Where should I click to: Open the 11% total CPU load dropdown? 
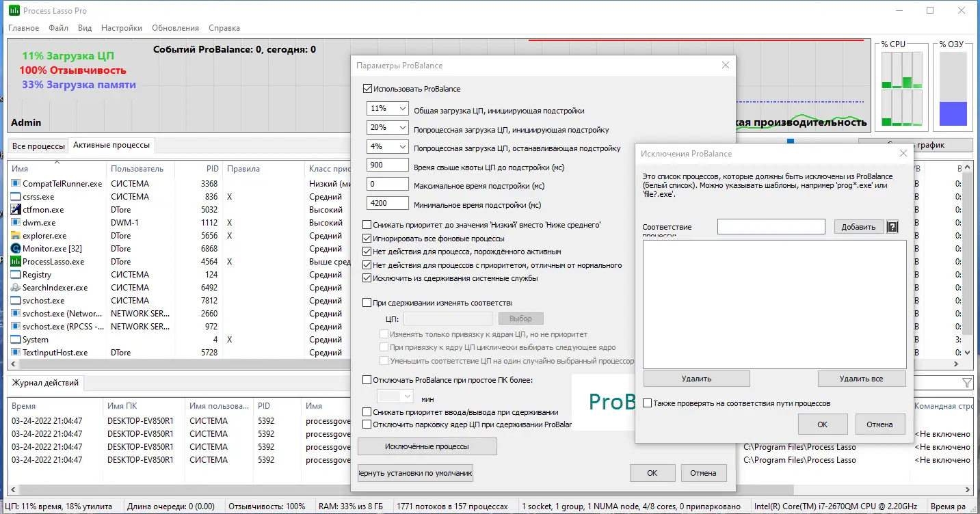click(x=388, y=109)
